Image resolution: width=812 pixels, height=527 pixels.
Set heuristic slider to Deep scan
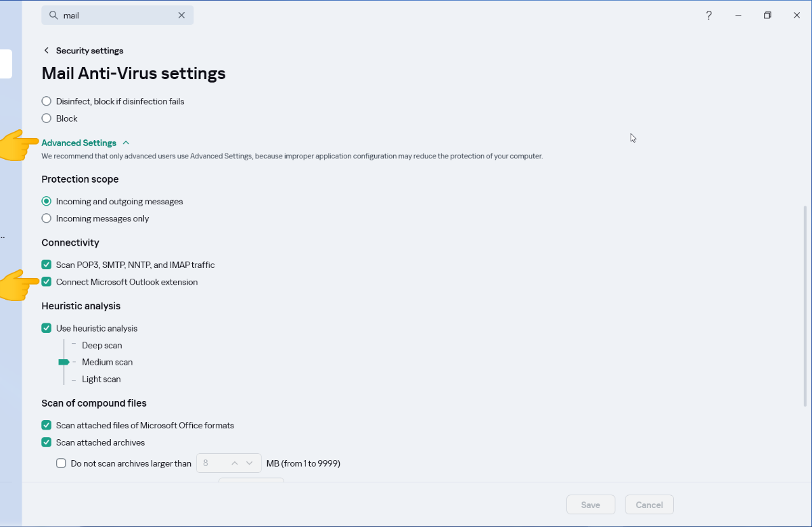101,346
